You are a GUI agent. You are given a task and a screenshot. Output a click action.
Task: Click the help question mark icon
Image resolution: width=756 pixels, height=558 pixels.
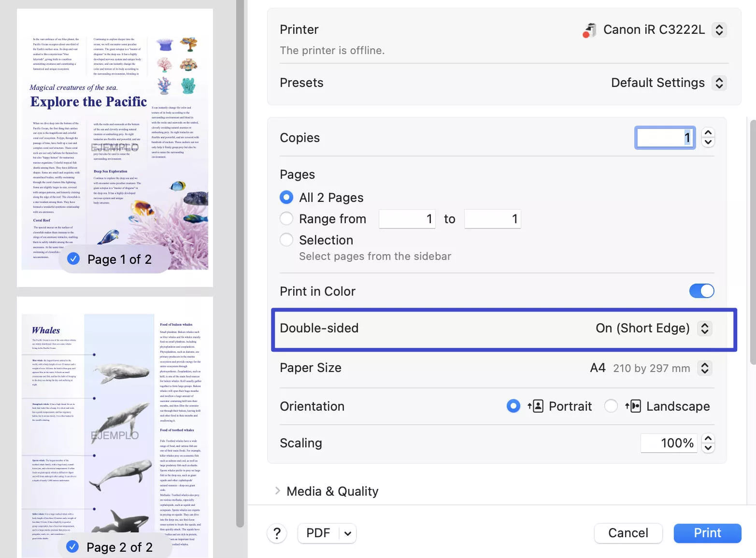click(277, 533)
